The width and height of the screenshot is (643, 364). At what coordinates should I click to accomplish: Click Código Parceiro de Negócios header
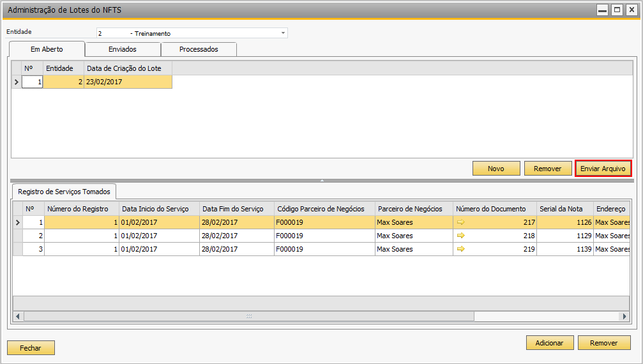324,209
